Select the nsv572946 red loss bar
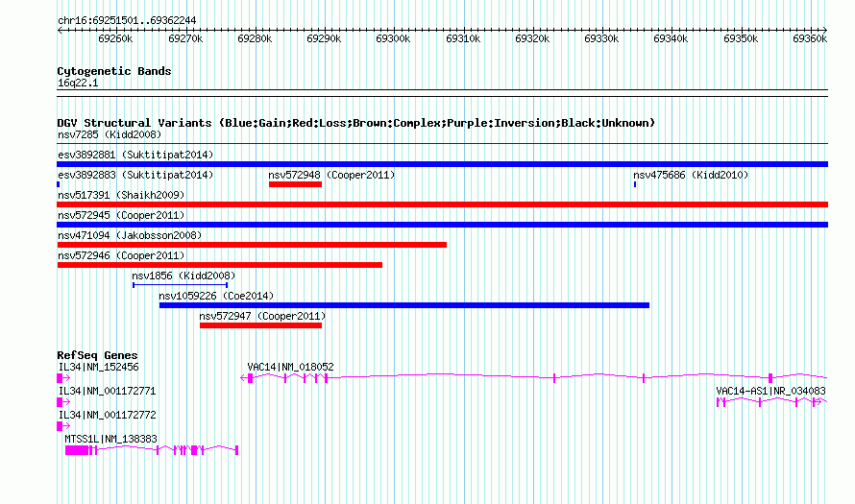Image resolution: width=855 pixels, height=504 pixels. (220, 265)
